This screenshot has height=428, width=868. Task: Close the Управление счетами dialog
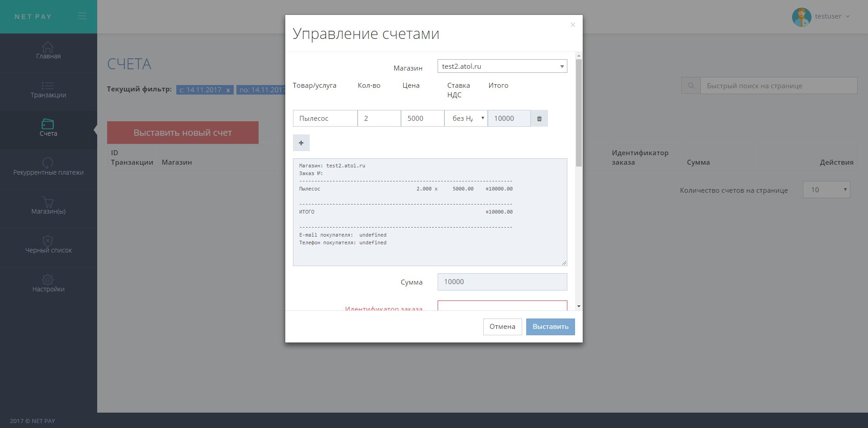tap(573, 24)
